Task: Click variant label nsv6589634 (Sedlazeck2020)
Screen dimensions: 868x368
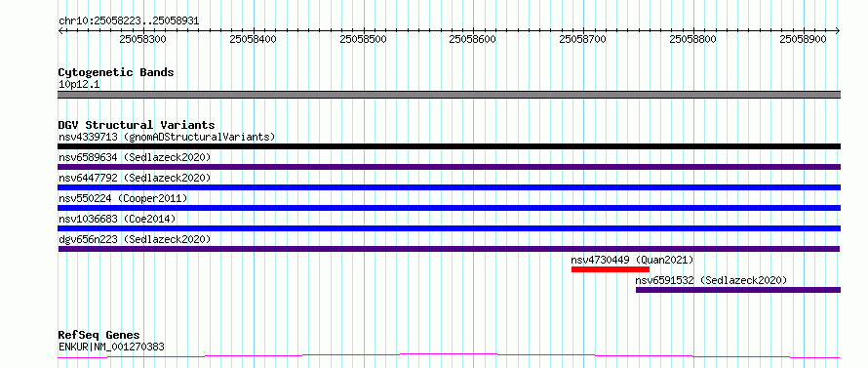Action: [135, 157]
